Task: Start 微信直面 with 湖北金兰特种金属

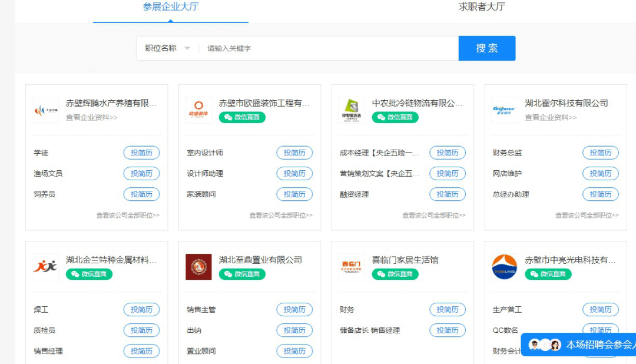Action: [90, 274]
